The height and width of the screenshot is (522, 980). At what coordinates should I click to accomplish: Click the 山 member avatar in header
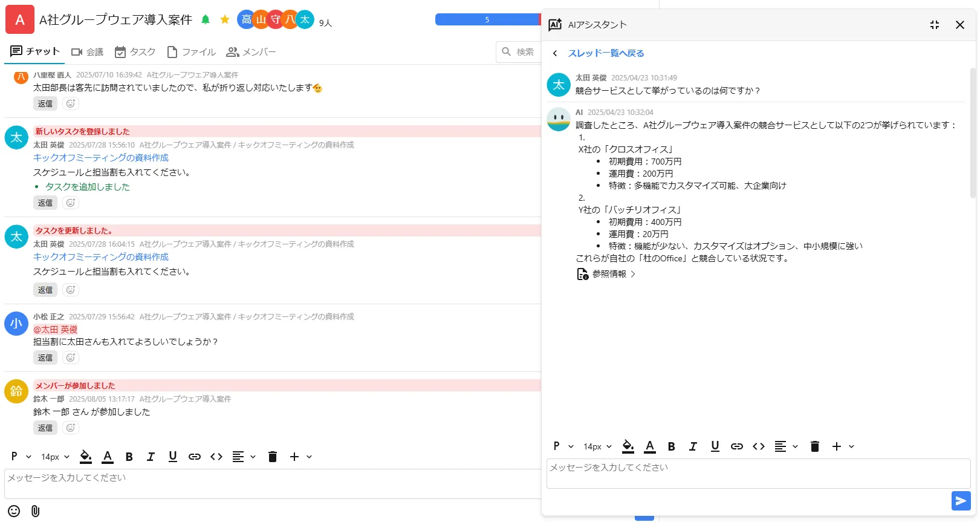(x=261, y=19)
